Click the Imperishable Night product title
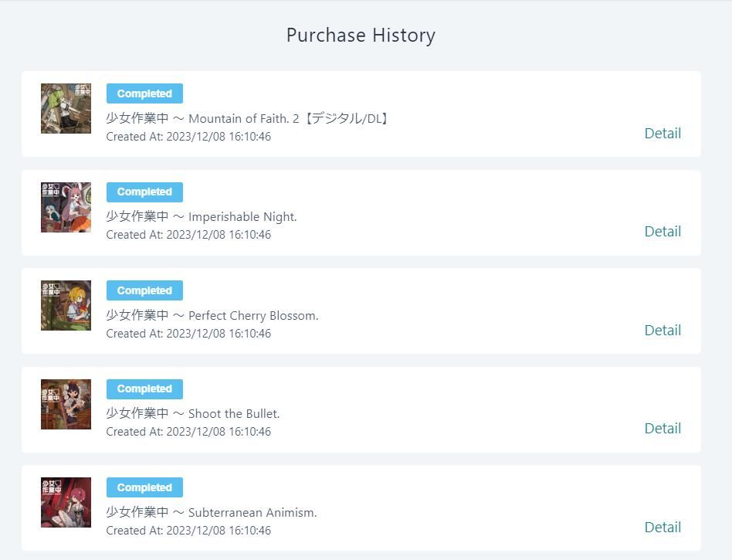Viewport: 732px width, 560px height. point(202,216)
